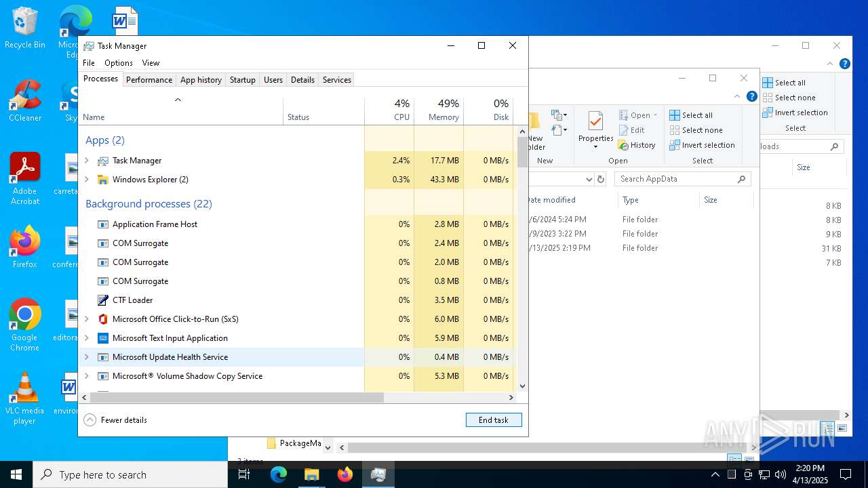This screenshot has height=488, width=868.
Task: Click the Microsoft Text Input Application icon
Action: 103,338
